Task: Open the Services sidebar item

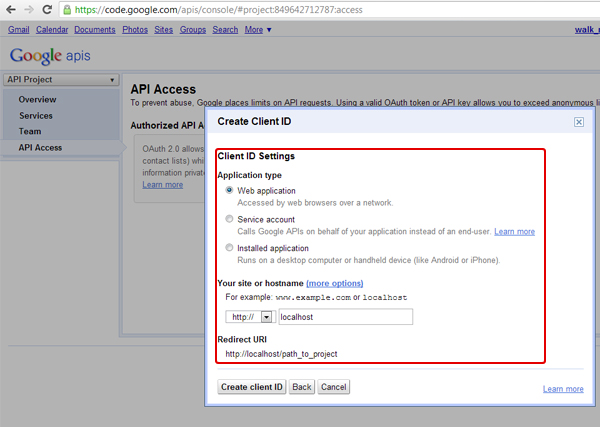Action: click(x=36, y=116)
